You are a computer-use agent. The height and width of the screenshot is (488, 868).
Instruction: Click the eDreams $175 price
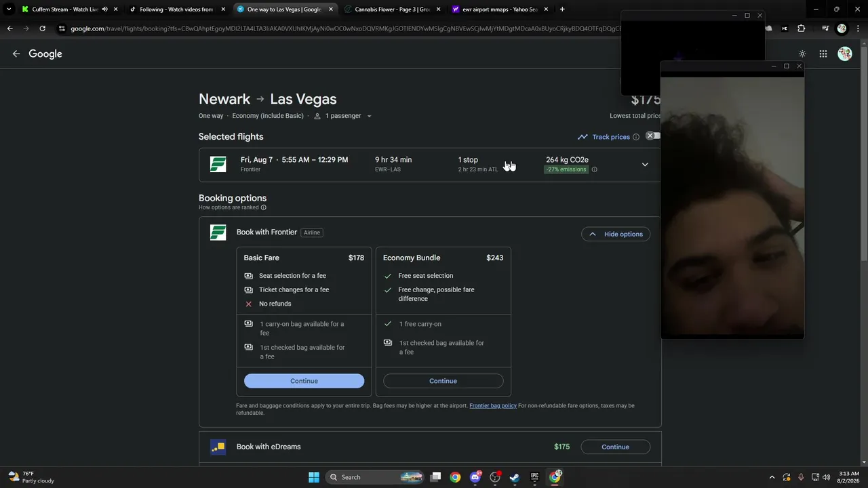tap(561, 447)
